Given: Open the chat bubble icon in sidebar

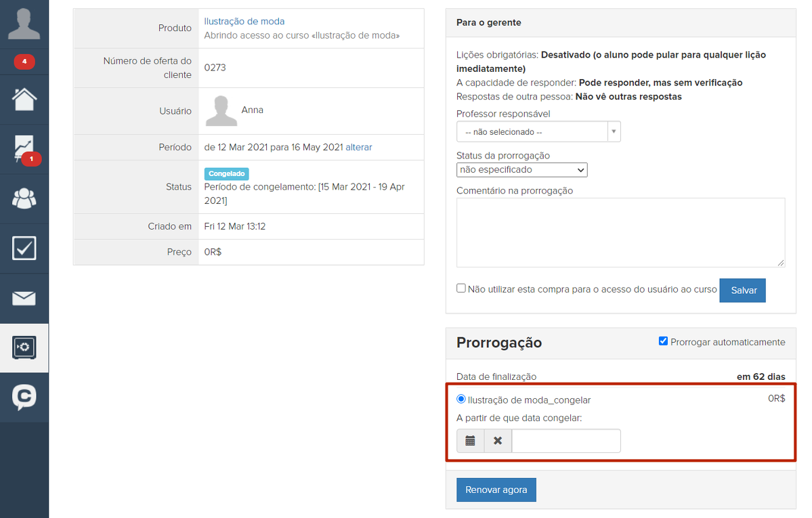Looking at the screenshot, I should (x=24, y=397).
